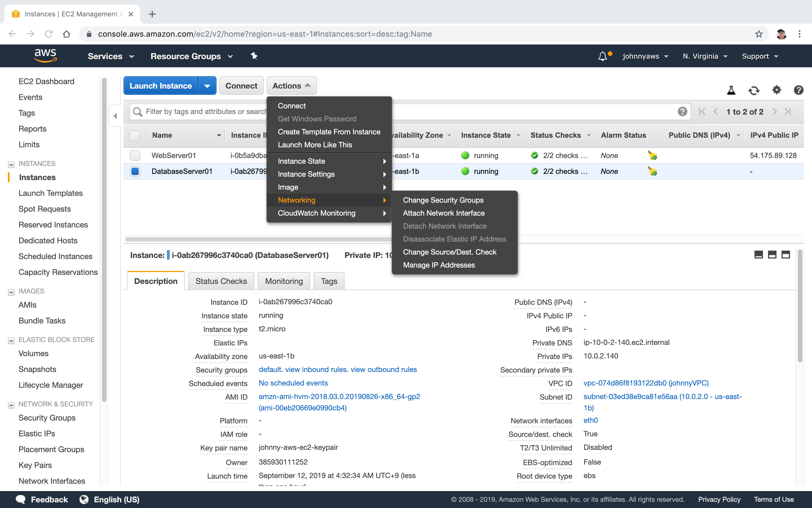
Task: Deselect the DatabaseServer01 row checkbox
Action: (x=135, y=171)
